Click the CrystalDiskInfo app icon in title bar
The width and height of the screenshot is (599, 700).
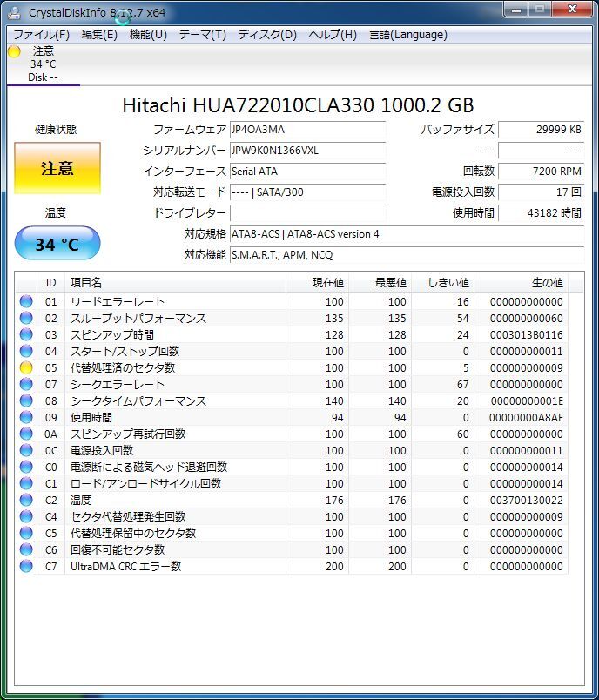coord(14,12)
